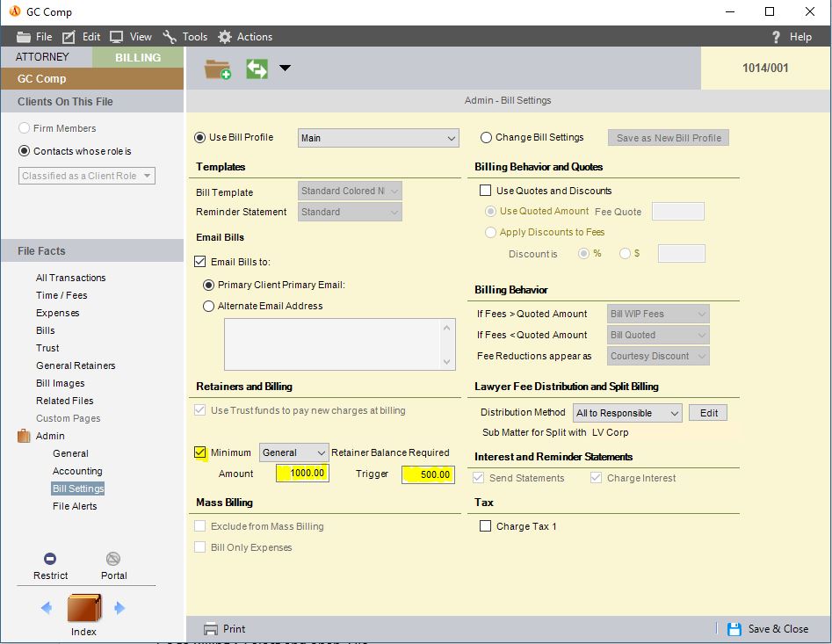Click the retainer Amount field 1000.00
The image size is (832, 644).
pyautogui.click(x=302, y=474)
